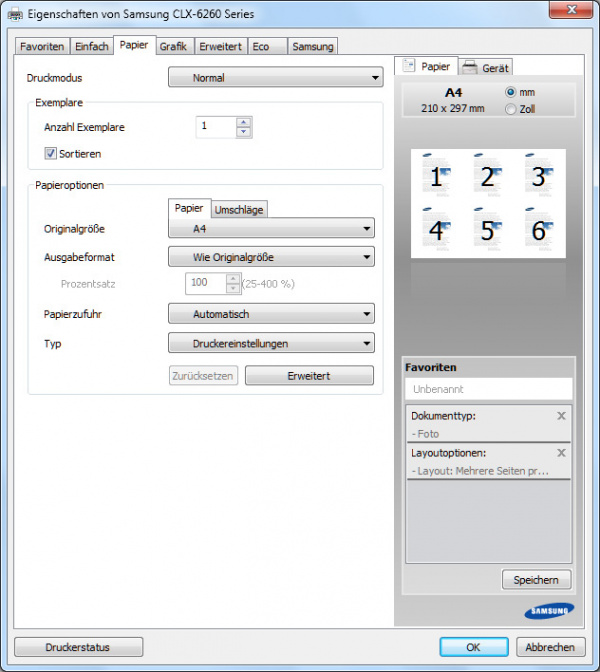The width and height of the screenshot is (600, 672).
Task: Click the Unbenannt favorites name field
Action: click(x=488, y=389)
